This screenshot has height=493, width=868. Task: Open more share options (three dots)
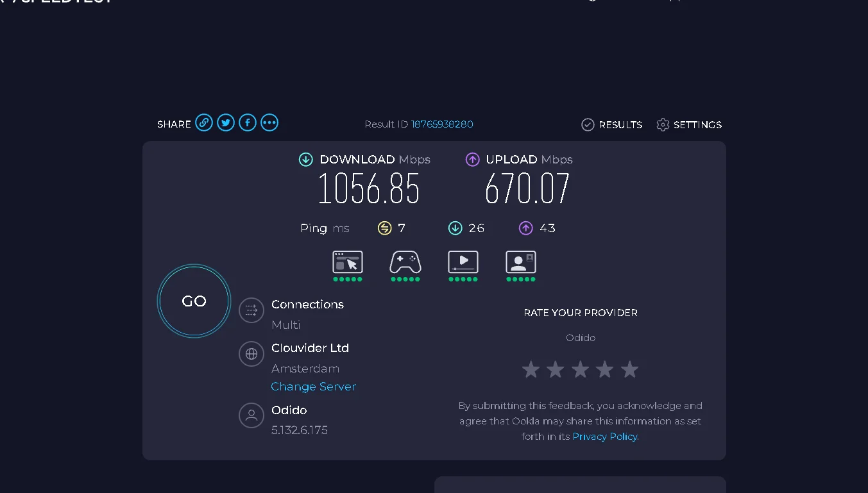pyautogui.click(x=269, y=122)
